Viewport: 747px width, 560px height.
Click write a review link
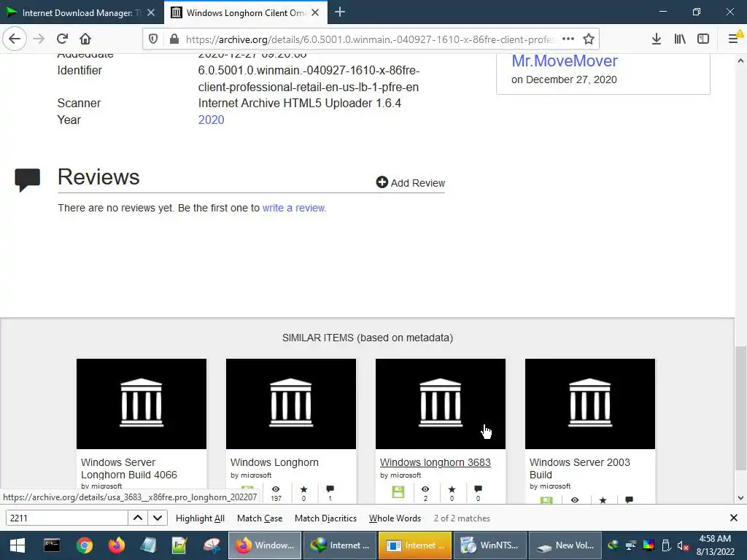click(293, 208)
